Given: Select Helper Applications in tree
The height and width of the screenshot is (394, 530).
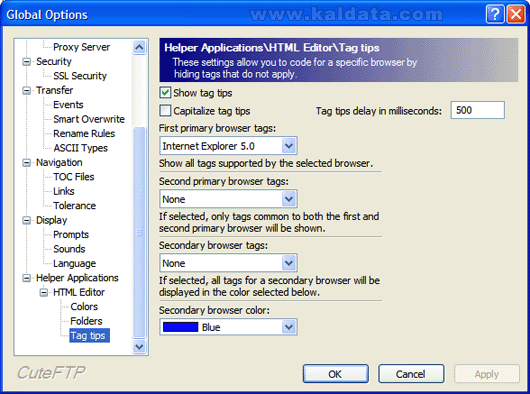Looking at the screenshot, I should tap(77, 278).
